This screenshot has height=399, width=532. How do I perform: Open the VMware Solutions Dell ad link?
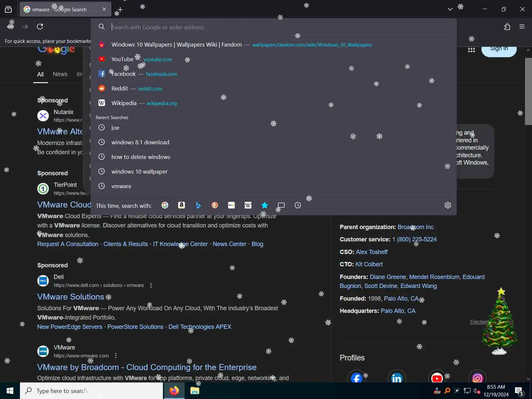70,297
